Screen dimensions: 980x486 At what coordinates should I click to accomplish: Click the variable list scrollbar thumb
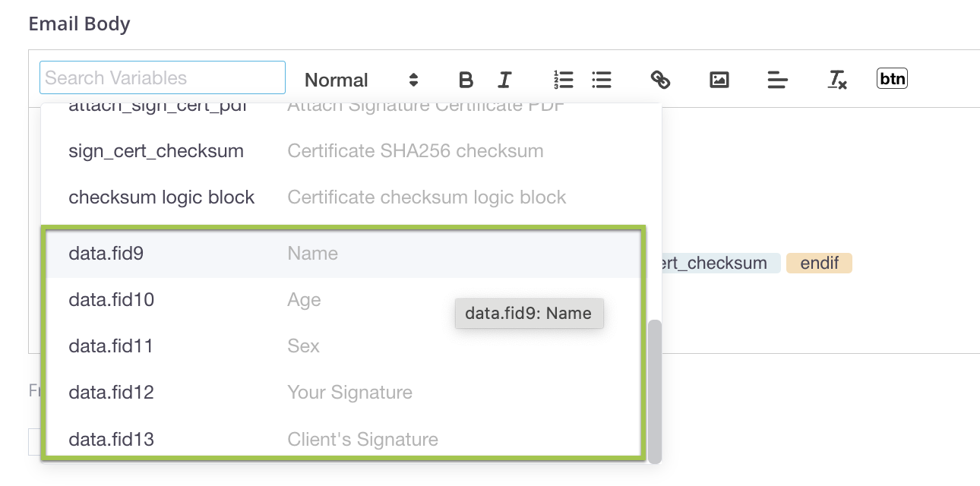pos(654,390)
